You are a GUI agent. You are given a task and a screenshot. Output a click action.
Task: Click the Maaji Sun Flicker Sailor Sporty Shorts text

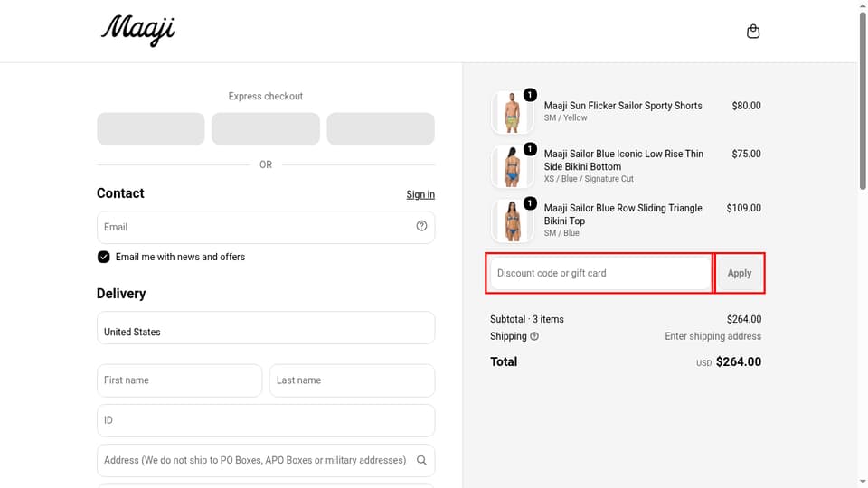click(x=623, y=106)
